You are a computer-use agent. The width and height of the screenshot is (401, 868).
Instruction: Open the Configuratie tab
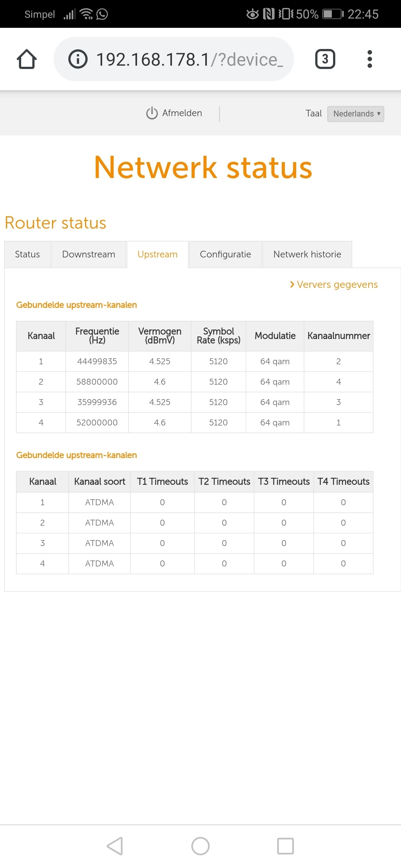225,254
